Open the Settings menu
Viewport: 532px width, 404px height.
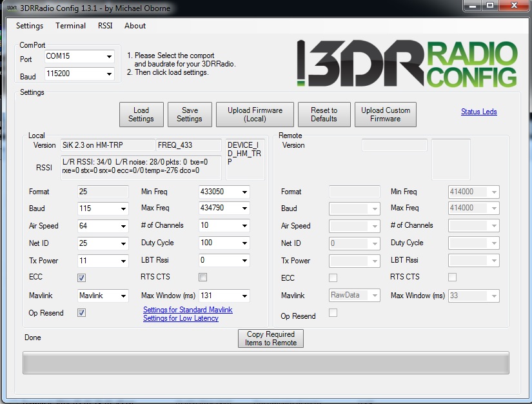click(x=30, y=26)
